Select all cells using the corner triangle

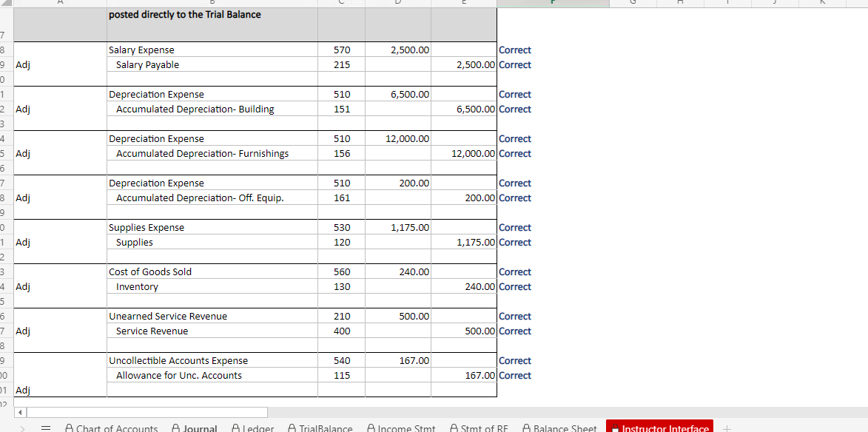coord(8,4)
